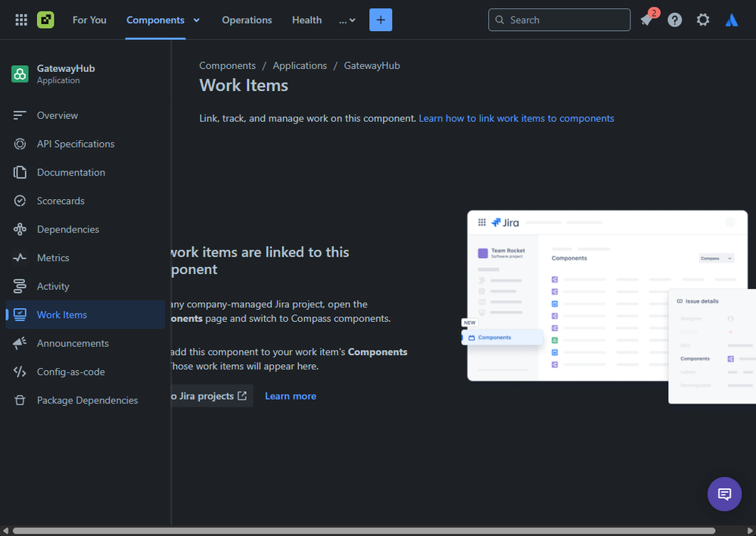
Task: Open the Learn more link
Action: (291, 396)
